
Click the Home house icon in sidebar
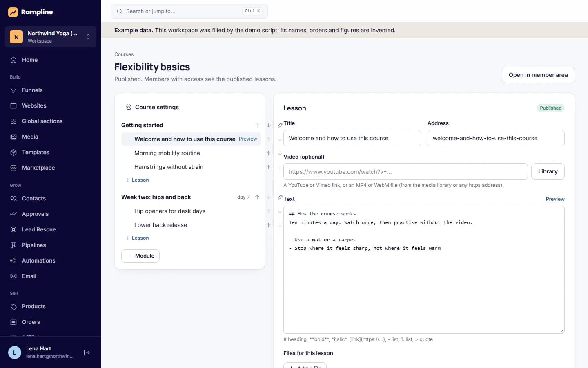[13, 60]
